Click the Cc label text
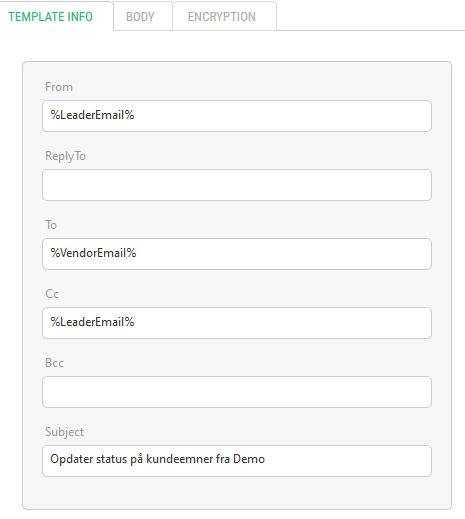Viewport: 465px width, 519px height. [52, 294]
